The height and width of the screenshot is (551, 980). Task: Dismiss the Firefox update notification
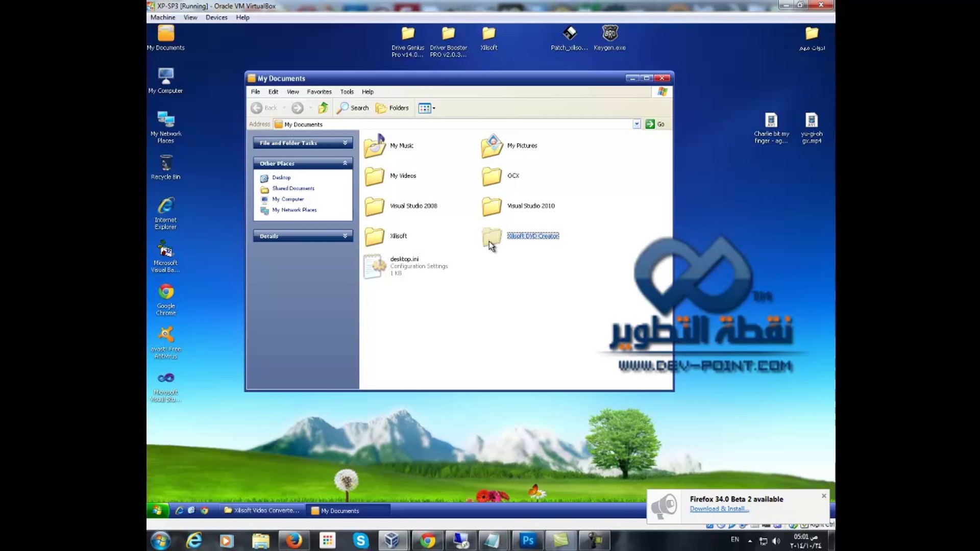[823, 496]
